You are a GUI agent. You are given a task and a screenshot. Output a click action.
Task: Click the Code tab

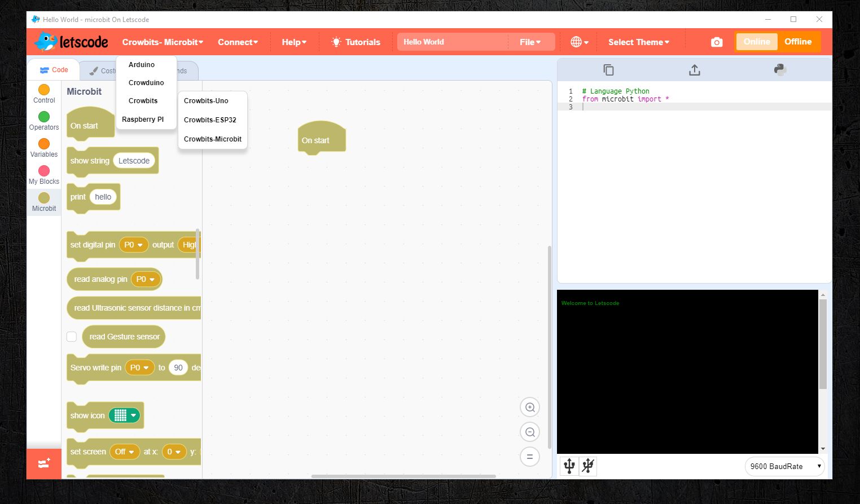pos(54,70)
